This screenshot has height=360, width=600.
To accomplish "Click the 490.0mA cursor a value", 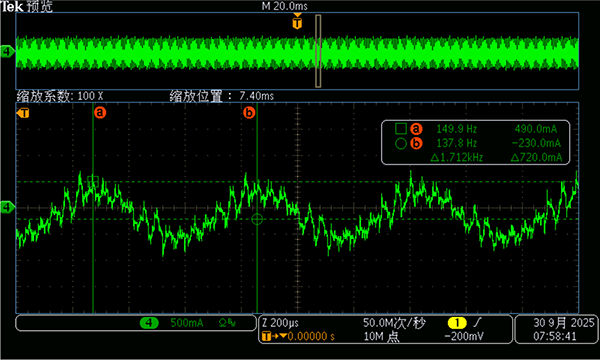I will tap(536, 129).
